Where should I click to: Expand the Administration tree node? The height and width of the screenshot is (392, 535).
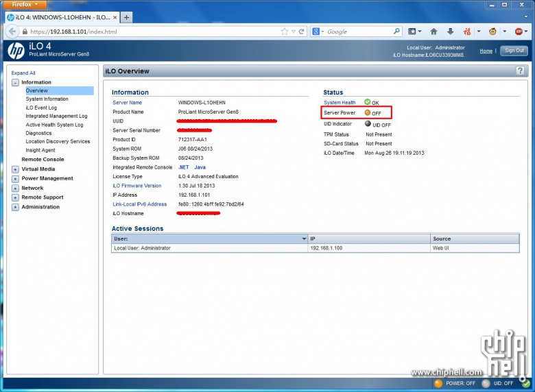click(x=15, y=207)
